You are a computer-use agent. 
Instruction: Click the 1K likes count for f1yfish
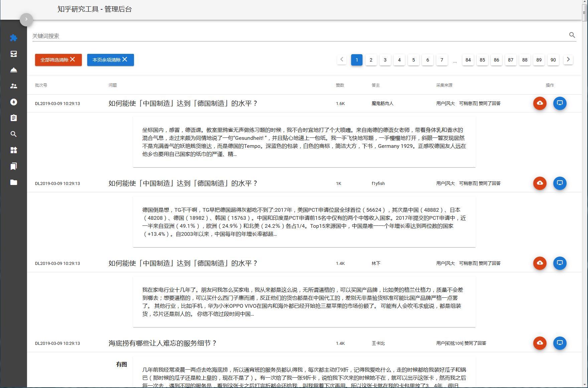[339, 183]
